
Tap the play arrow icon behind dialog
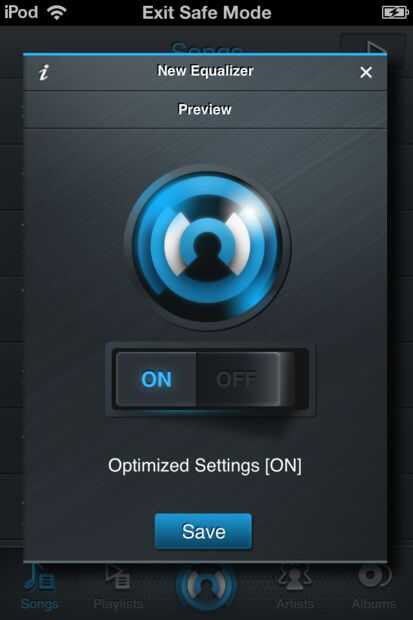pyautogui.click(x=374, y=45)
